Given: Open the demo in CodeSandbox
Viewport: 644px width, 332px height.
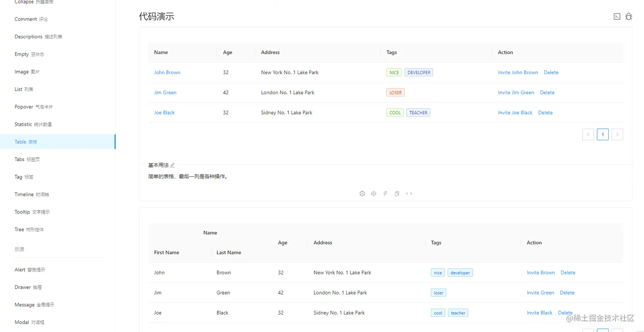Looking at the screenshot, I should 362,193.
